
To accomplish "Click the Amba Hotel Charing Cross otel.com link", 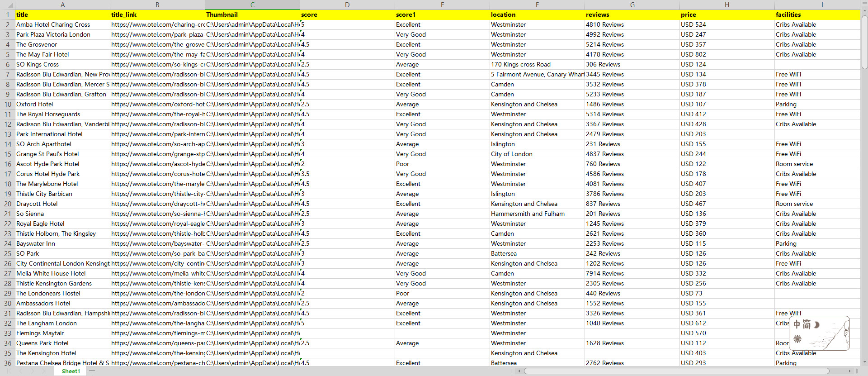I will 157,25.
